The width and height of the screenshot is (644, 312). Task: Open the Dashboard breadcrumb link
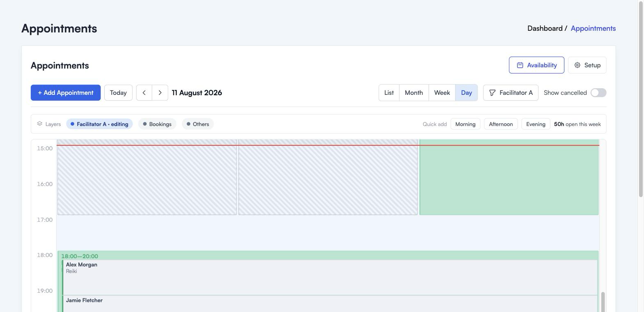545,28
